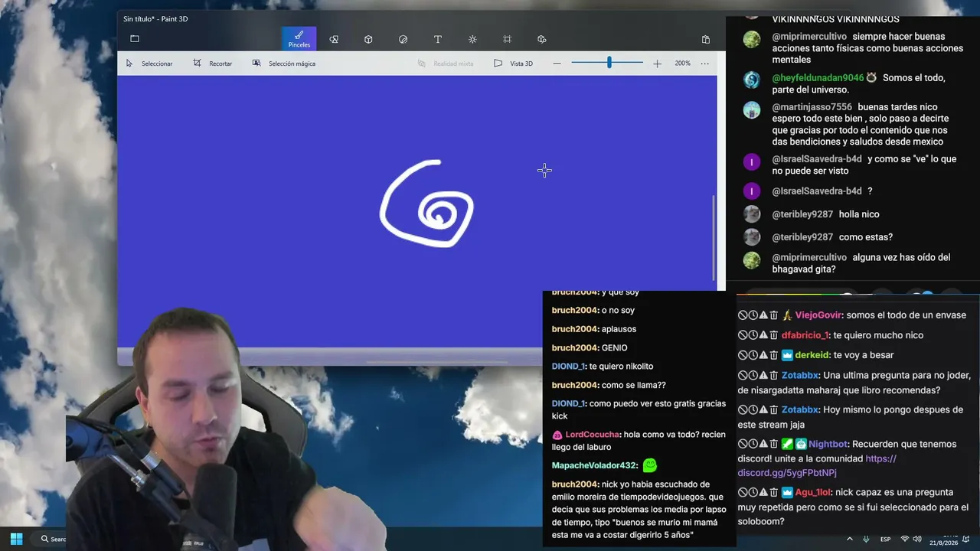The image size is (980, 551).
Task: Click the derkeid username in chat
Action: [812, 355]
